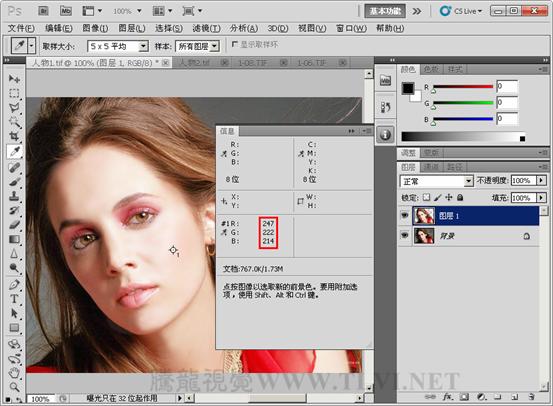Screen dimensions: 553x406
Task: Select the Sharpen tool
Action: [x=14, y=254]
